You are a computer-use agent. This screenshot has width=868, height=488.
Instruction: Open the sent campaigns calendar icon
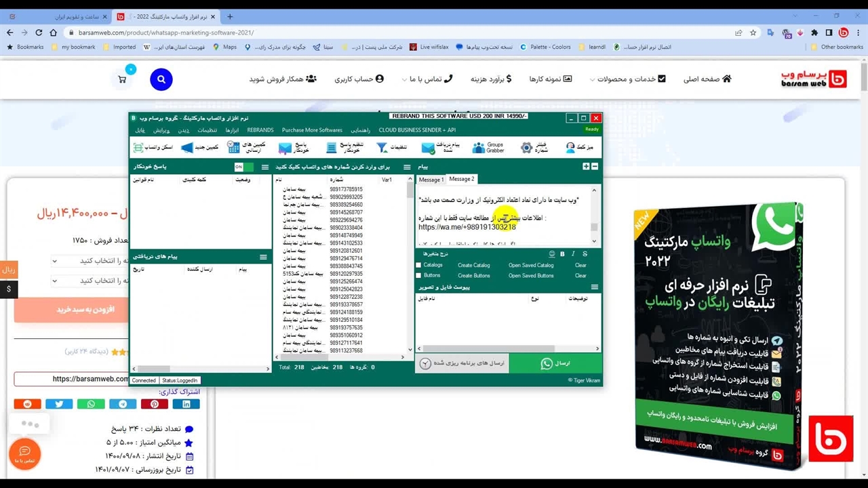click(233, 147)
